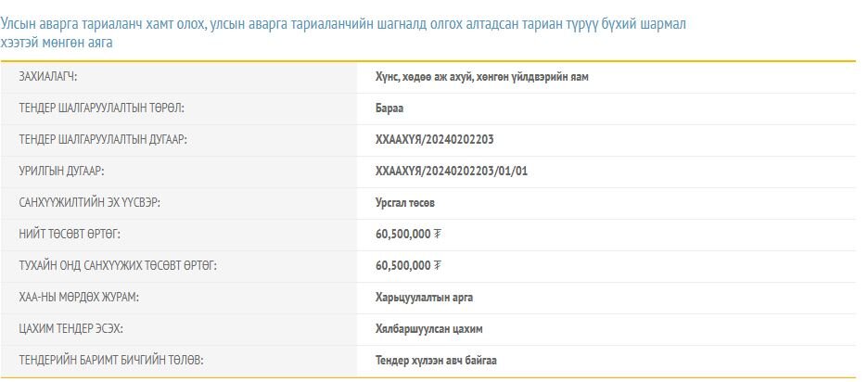Click the Урсгал төсөв value

coord(405,202)
